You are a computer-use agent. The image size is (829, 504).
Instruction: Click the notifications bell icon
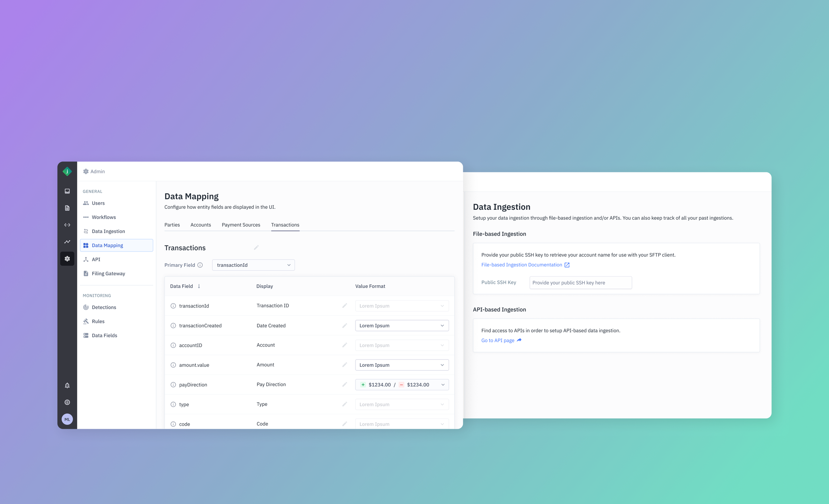pyautogui.click(x=67, y=385)
